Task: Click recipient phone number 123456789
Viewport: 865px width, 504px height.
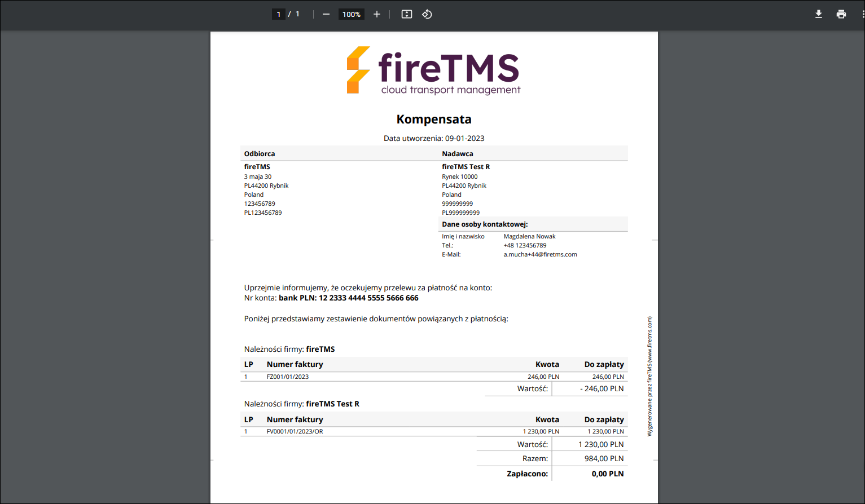Action: [x=260, y=204]
